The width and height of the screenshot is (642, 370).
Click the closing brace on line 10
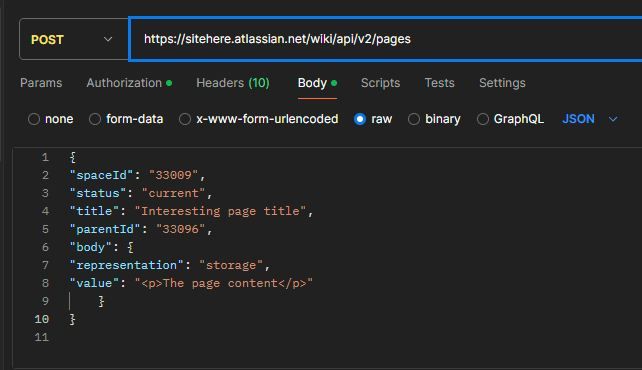pos(72,319)
